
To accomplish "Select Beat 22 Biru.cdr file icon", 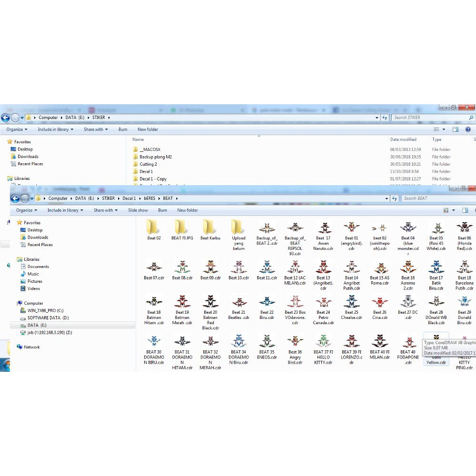I will tap(267, 302).
